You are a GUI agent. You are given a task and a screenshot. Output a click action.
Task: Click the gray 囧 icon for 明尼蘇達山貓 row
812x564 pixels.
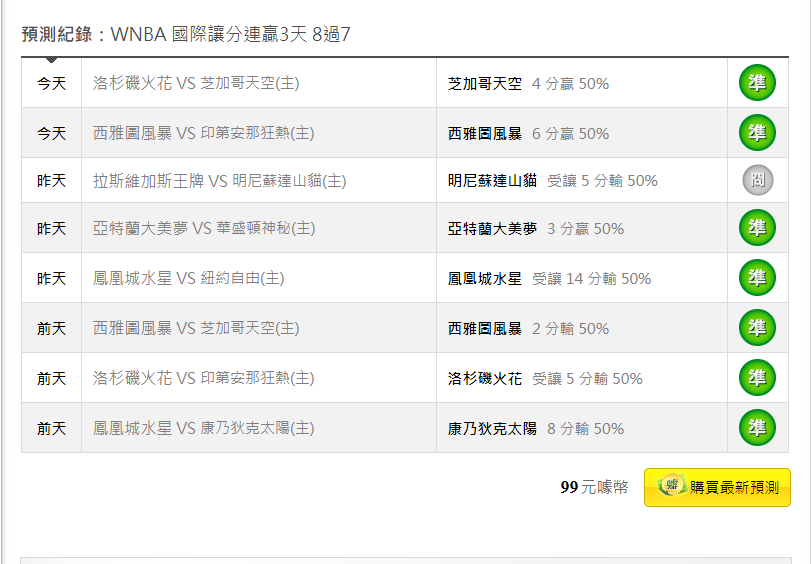[x=758, y=180]
